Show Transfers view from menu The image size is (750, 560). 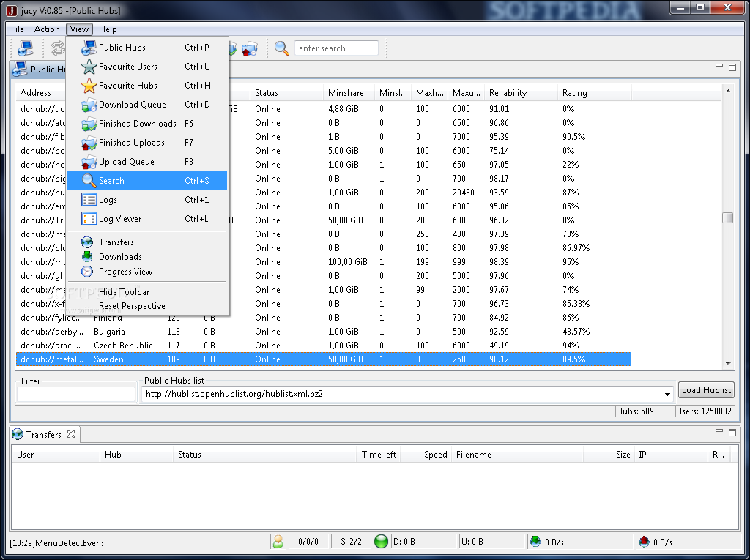click(147, 242)
